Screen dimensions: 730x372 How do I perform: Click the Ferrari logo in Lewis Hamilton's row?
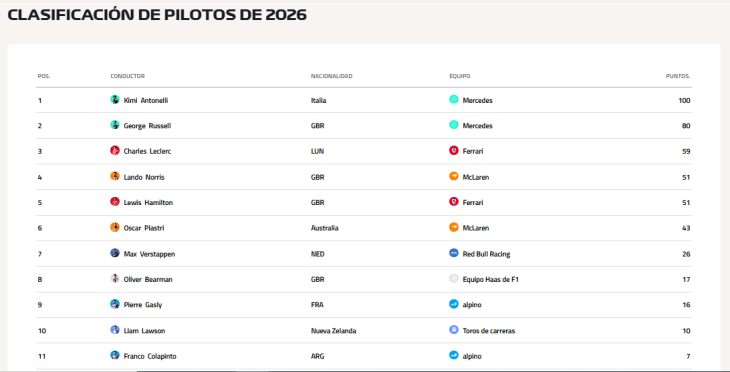[453, 202]
